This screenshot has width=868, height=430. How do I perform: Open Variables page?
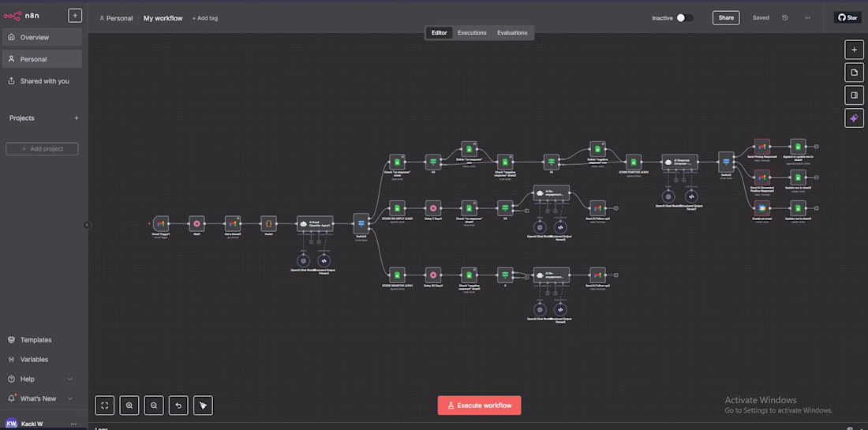pos(42,359)
